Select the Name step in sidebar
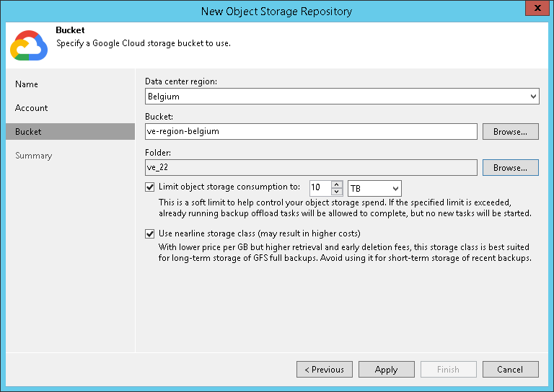This screenshot has width=554, height=392. click(27, 84)
